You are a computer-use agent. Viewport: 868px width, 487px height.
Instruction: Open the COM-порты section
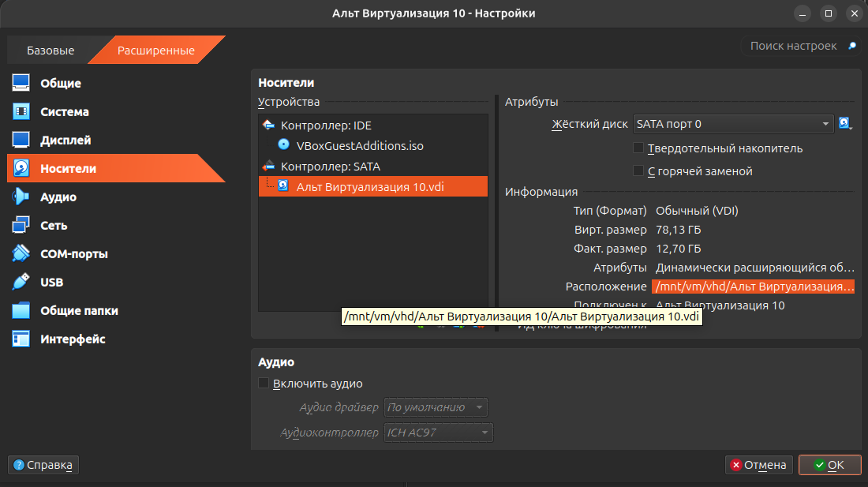click(74, 254)
